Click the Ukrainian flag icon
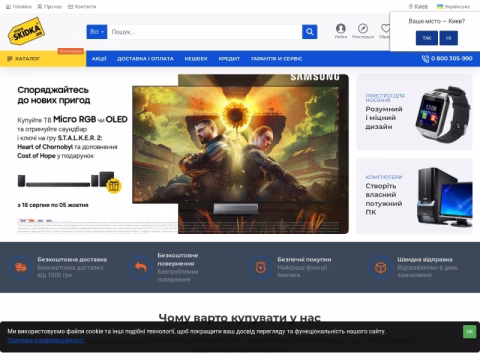Screen dimensions: 480x360 440,6
